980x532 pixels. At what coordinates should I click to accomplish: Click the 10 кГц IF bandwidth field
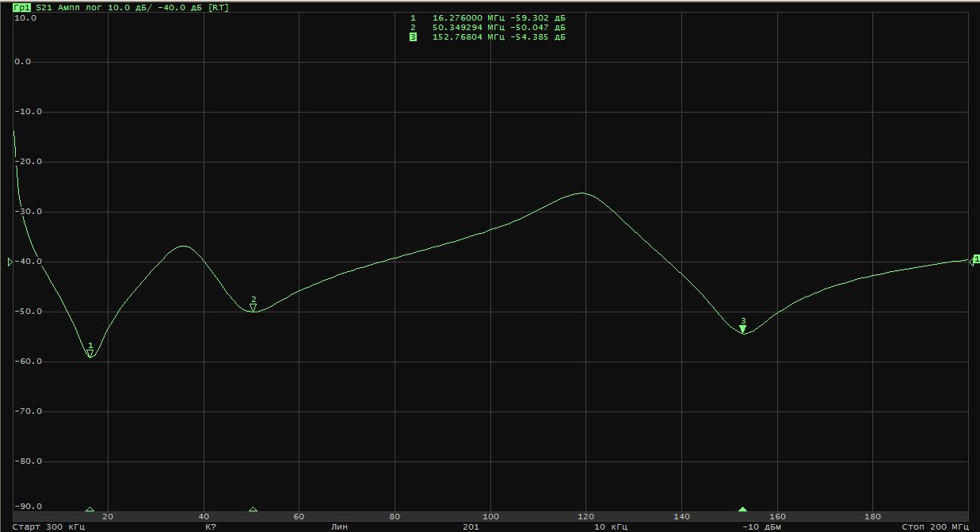610,526
